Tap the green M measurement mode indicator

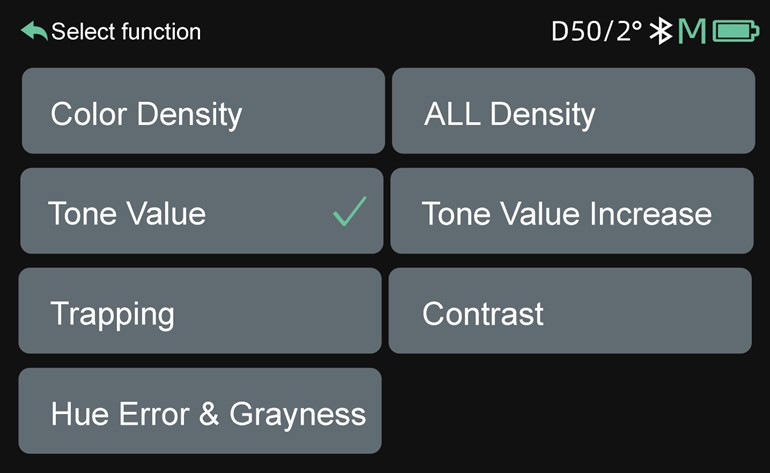coord(691,31)
